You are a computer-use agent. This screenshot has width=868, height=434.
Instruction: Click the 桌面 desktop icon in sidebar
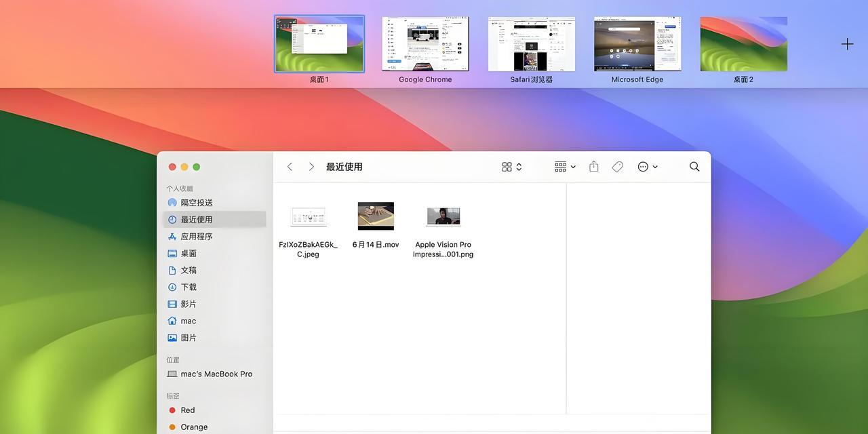click(x=172, y=253)
